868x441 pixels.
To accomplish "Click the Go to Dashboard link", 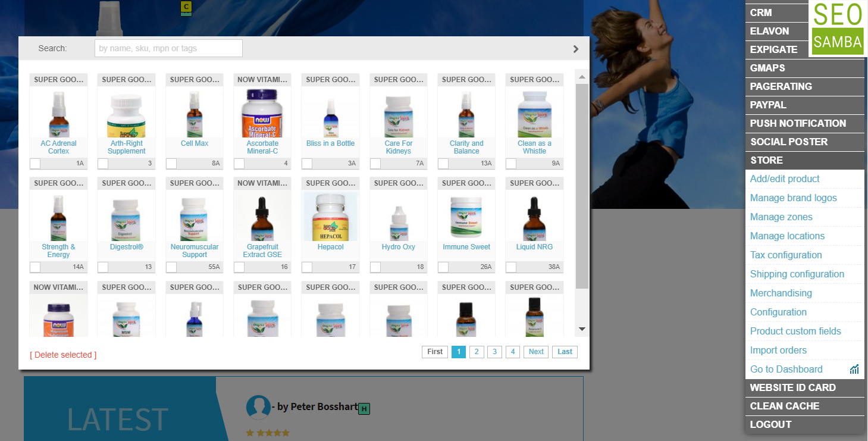I will click(786, 370).
